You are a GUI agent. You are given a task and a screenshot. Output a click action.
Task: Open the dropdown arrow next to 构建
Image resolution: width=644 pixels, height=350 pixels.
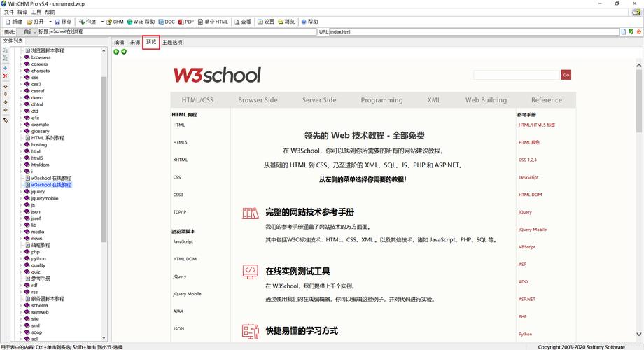point(102,22)
